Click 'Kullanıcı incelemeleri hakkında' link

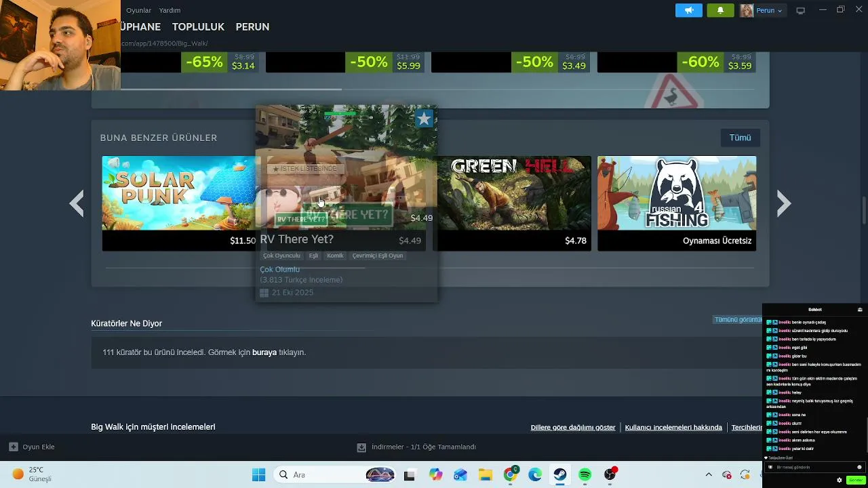(x=673, y=428)
